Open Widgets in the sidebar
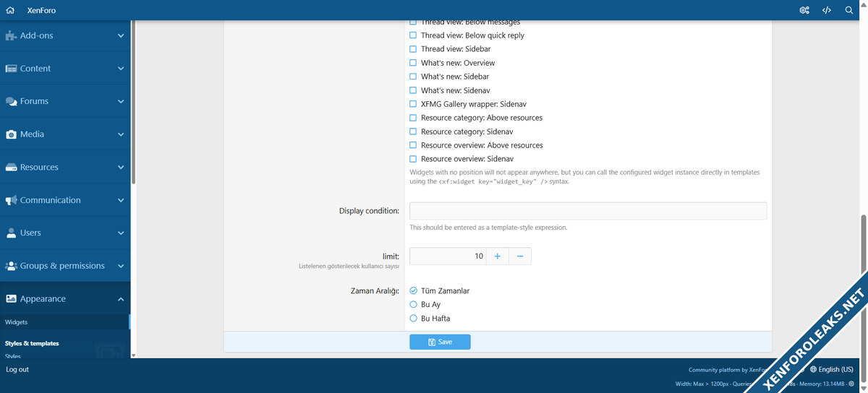 click(17, 322)
